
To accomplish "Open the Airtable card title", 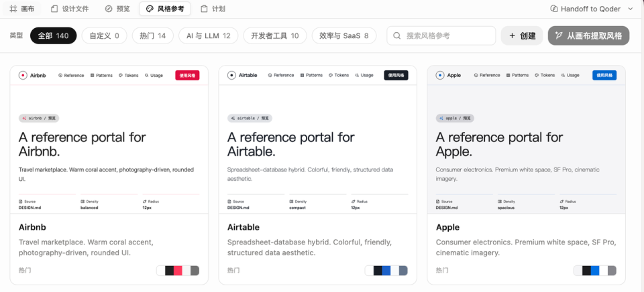I will tap(244, 227).
